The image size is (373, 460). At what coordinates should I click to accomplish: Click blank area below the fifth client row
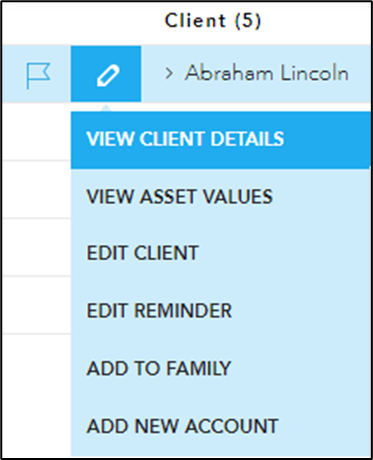click(36, 395)
